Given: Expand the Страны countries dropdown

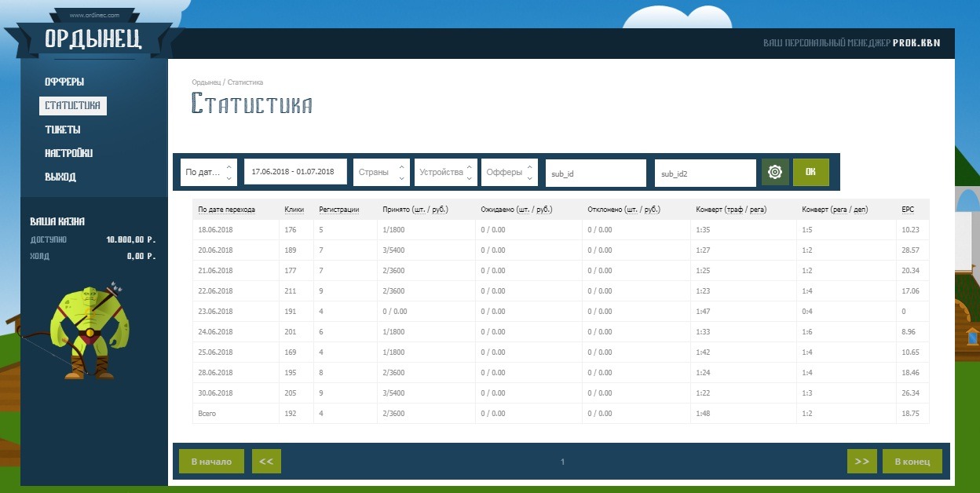Looking at the screenshot, I should click(381, 172).
